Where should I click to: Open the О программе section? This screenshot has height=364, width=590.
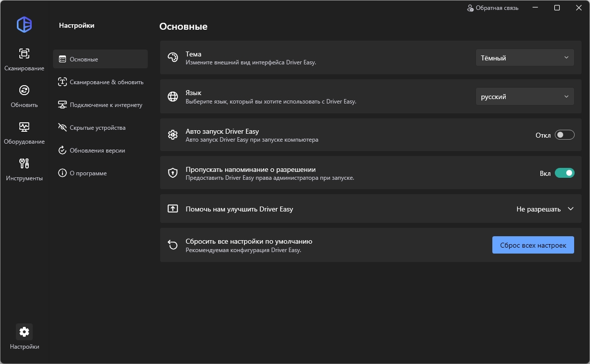tap(88, 173)
